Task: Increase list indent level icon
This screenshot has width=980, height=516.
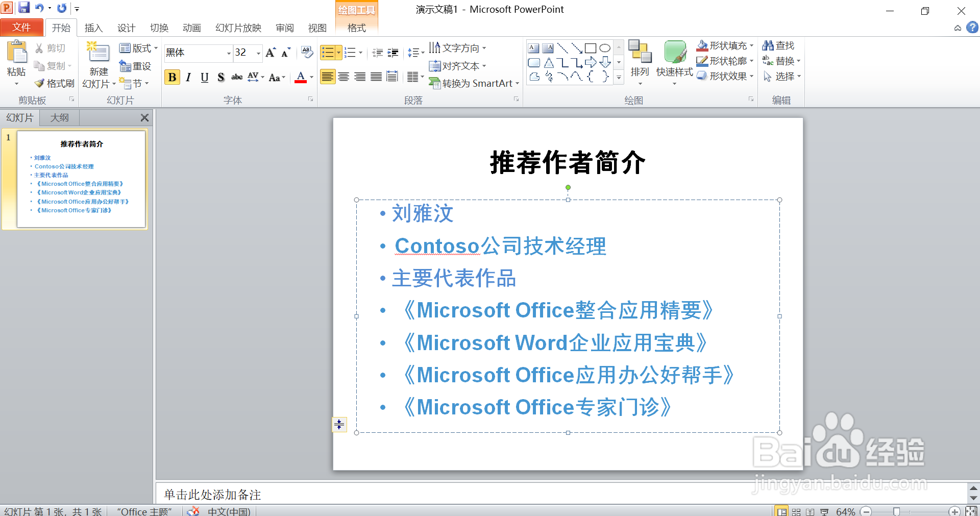Action: pos(393,52)
